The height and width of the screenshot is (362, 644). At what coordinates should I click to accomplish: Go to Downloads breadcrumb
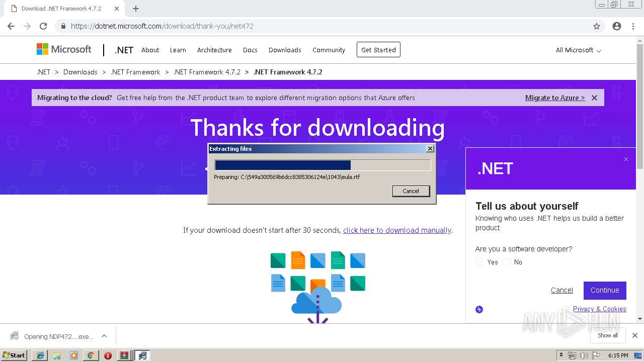[x=80, y=72]
